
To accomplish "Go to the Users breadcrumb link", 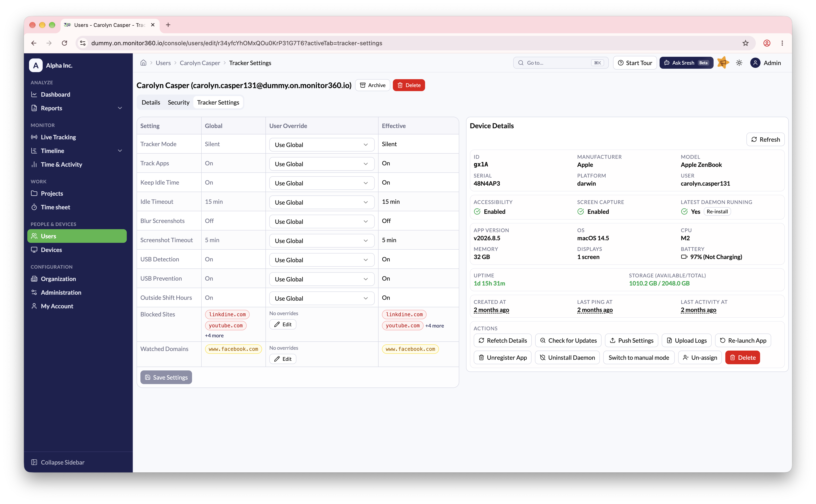I will pyautogui.click(x=163, y=63).
